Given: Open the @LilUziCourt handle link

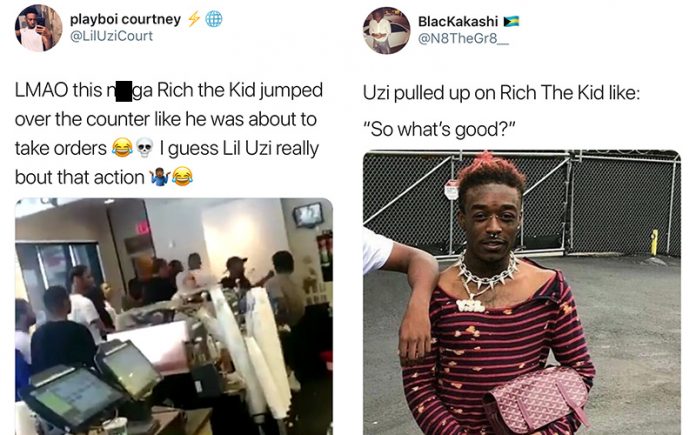Looking at the screenshot, I should (111, 36).
